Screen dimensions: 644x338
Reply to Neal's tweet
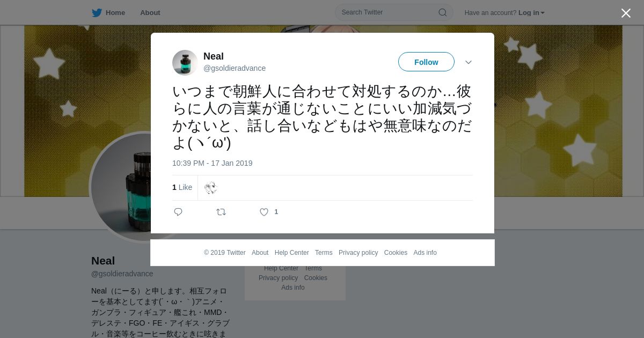[178, 212]
